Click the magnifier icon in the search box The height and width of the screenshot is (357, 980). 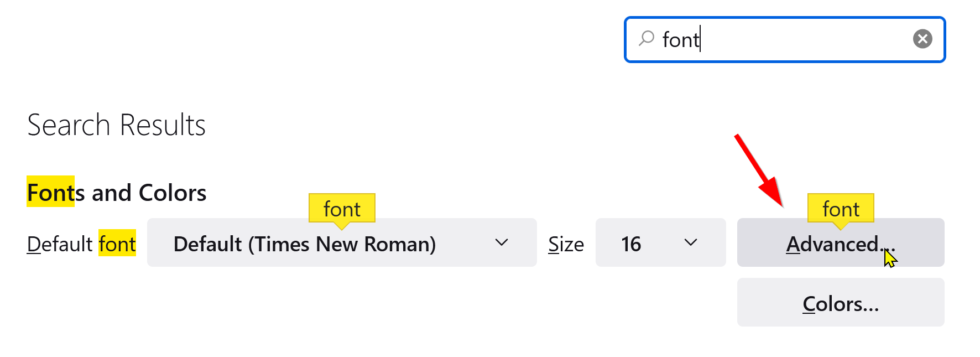646,39
